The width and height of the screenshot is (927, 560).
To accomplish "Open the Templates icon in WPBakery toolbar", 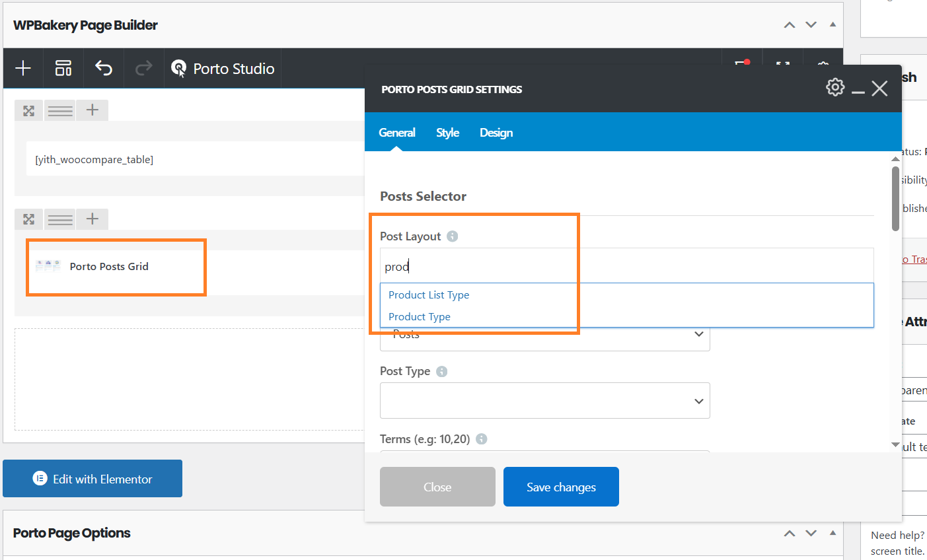I will coord(63,68).
